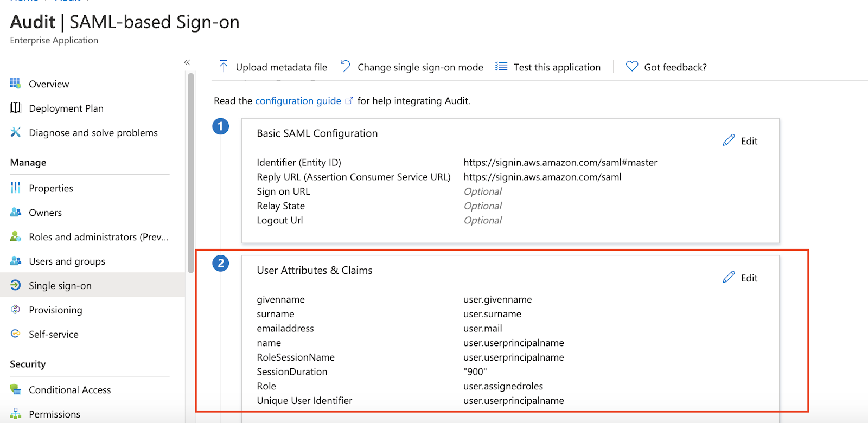Click the Diagnose and solve problems wrench icon
Screen dimensions: 868x423
(15, 132)
